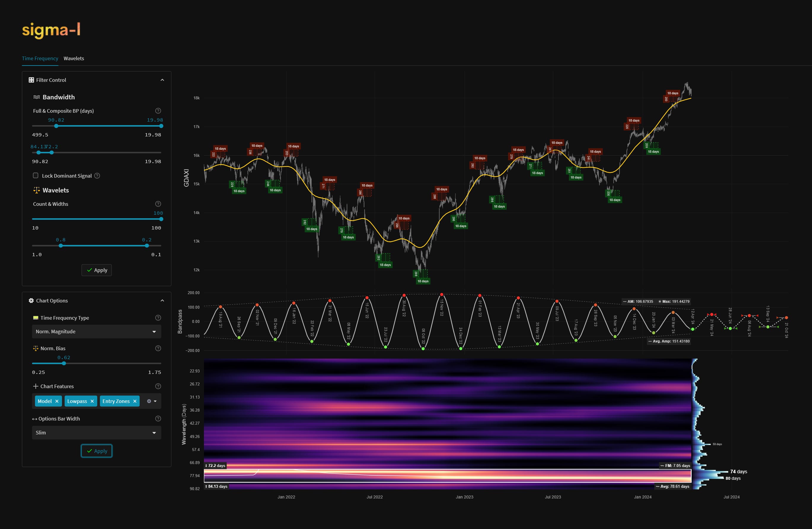Remove the Model feature tag
Screen dimensions: 812x529
click(x=57, y=401)
